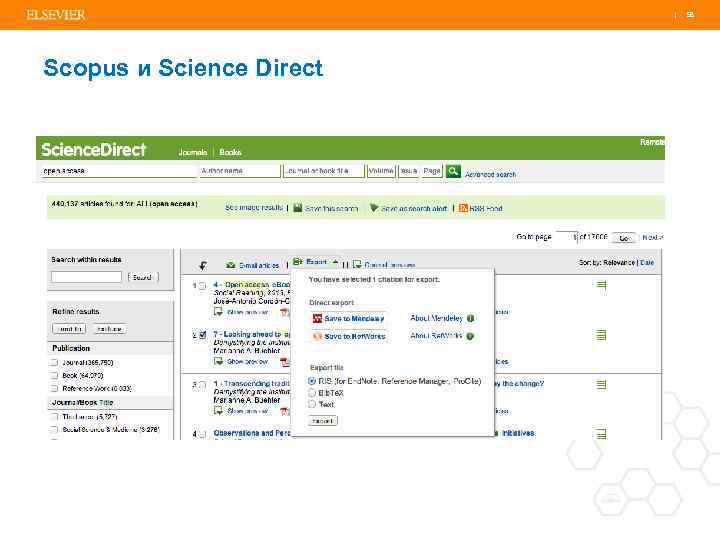Click the RefWorks logo icon
The height and width of the screenshot is (540, 720).
[317, 337]
